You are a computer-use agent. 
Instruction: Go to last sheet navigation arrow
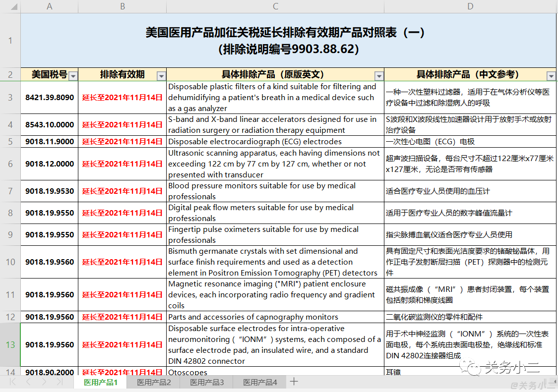60,382
